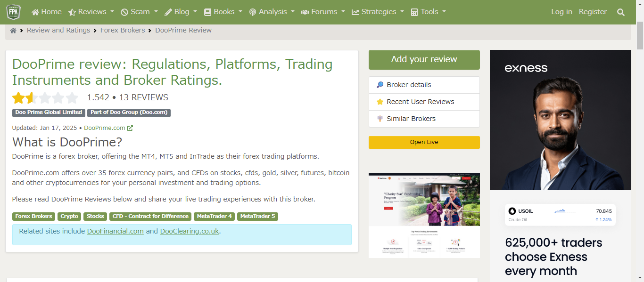Expand the Reviews dropdown menu
This screenshot has width=644, height=282.
pyautogui.click(x=91, y=12)
